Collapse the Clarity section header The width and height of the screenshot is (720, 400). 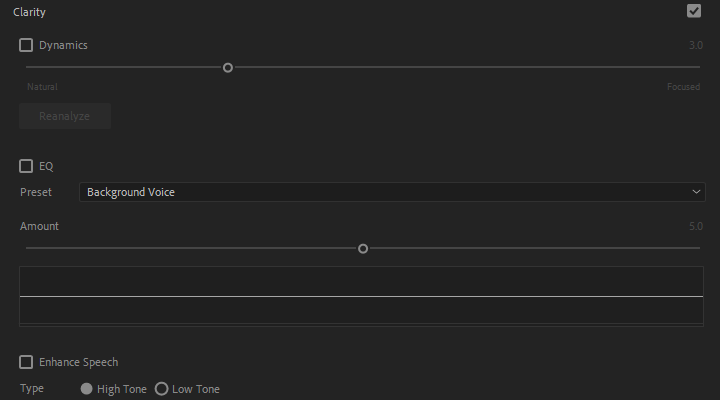[30, 12]
